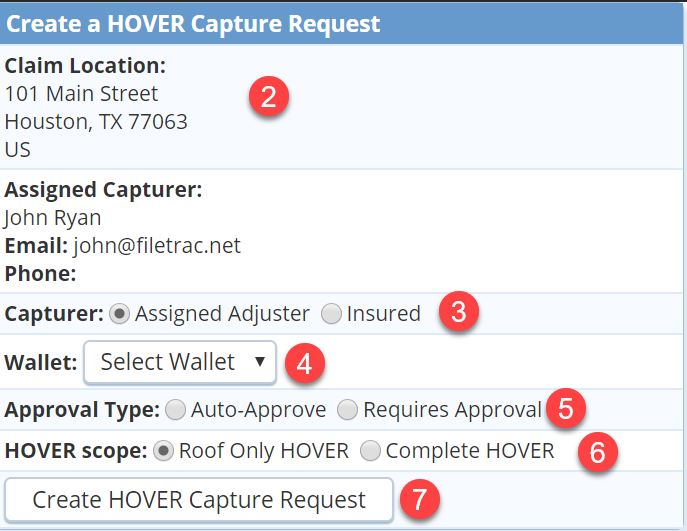687x531 pixels.
Task: Open the Select Wallet dropdown
Action: 180,362
